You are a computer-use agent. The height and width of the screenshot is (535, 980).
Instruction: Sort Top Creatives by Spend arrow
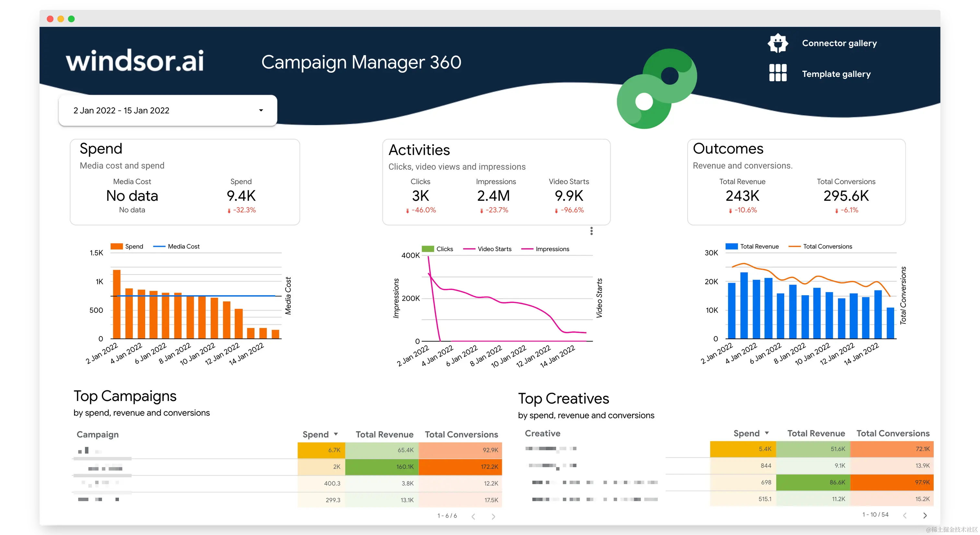[x=767, y=433]
